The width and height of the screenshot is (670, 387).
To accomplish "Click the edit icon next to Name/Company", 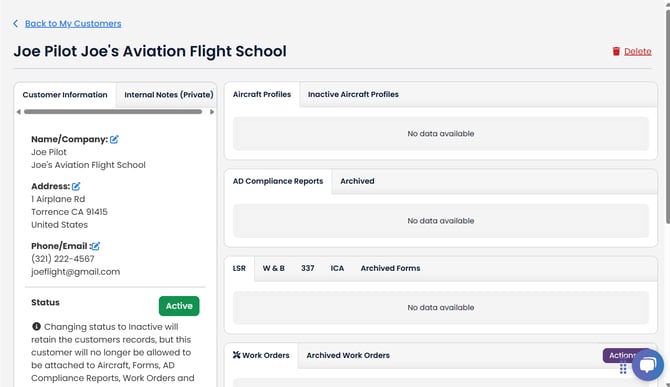I will pyautogui.click(x=114, y=139).
